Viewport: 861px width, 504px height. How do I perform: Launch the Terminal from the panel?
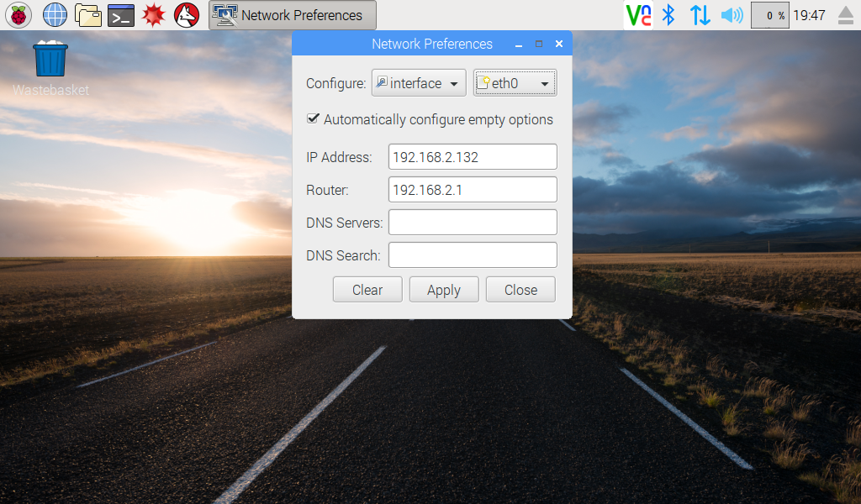coord(121,15)
